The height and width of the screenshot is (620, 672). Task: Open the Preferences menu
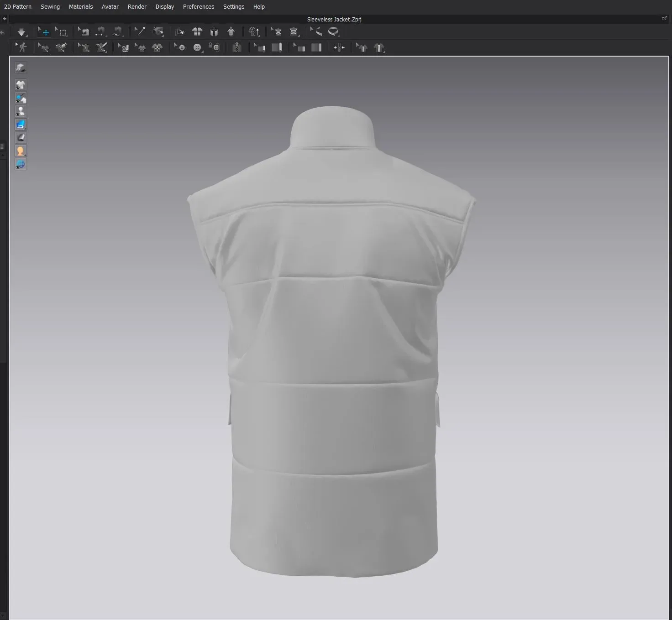point(199,7)
